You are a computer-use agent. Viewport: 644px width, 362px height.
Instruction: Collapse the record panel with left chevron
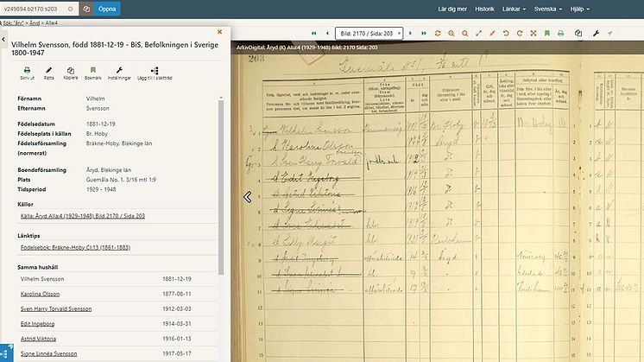pos(248,197)
